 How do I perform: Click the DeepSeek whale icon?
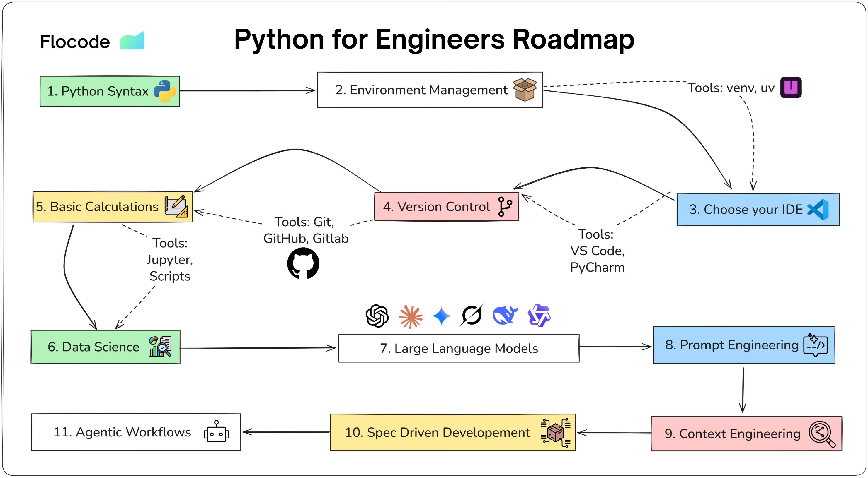pos(505,315)
